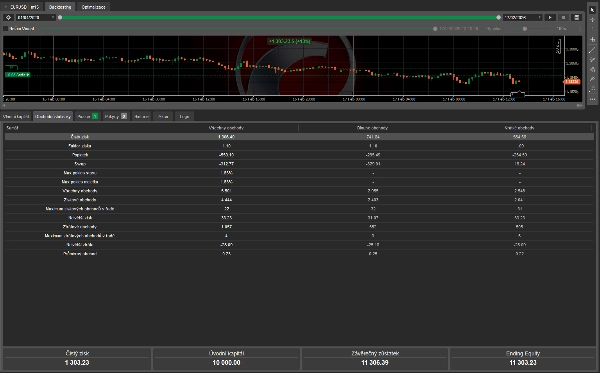Open the Optimalizace tab
Screen dimensions: 600x373
93,7
